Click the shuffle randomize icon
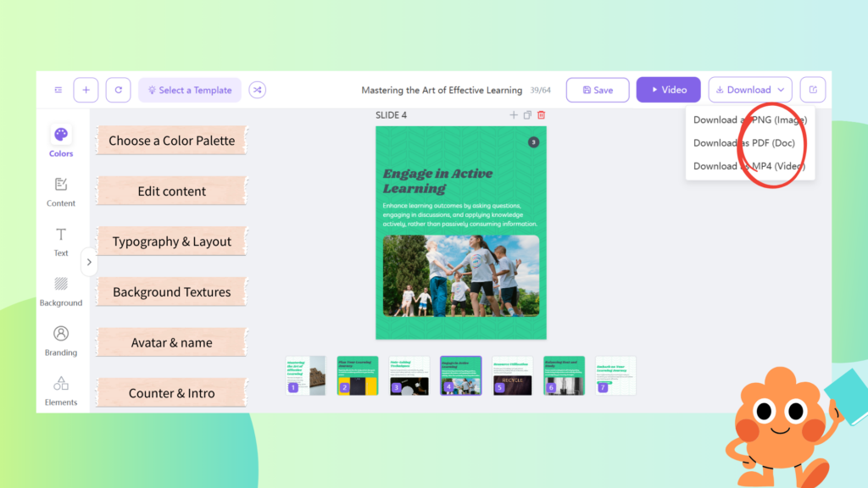This screenshot has height=488, width=868. click(x=258, y=90)
